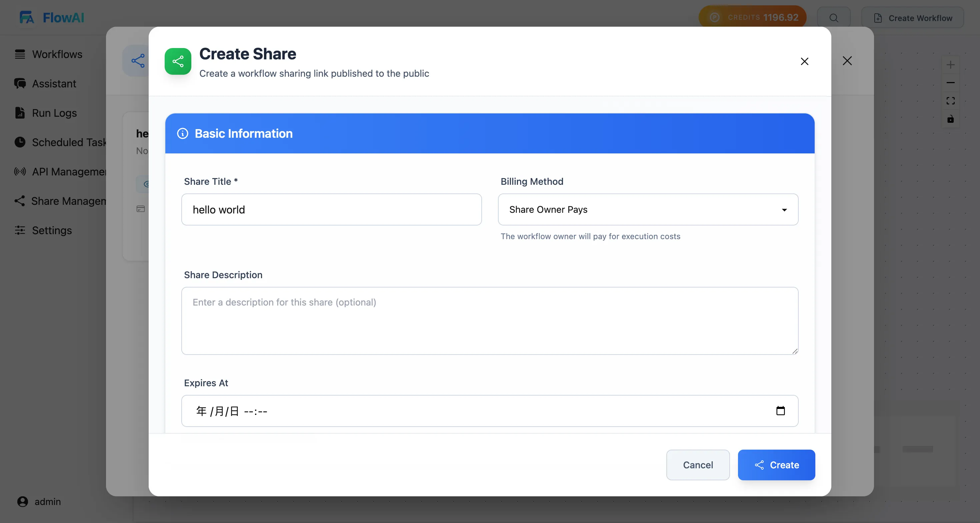Click the lock icon on the canvas toolbar
Image resolution: width=980 pixels, height=523 pixels.
point(950,119)
